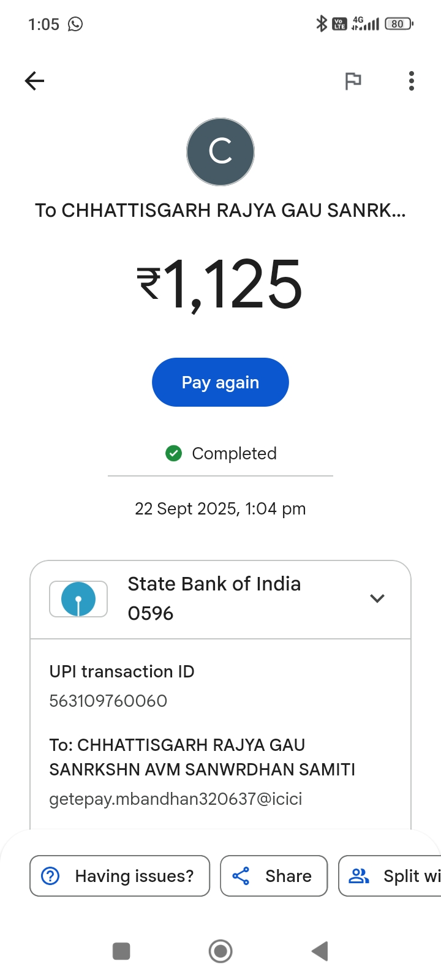Open the three-dot overflow menu
The width and height of the screenshot is (441, 980).
click(x=412, y=81)
